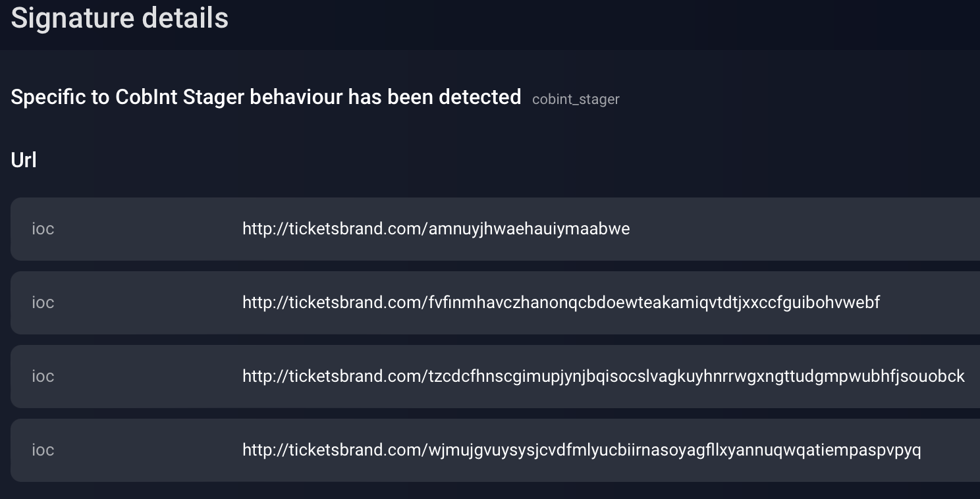980x499 pixels.
Task: Click the URL path starting with wjmujgvuysysjcvdfmlyucbiirnasoyagfllxyannuqwqatiempaspvpyq
Action: click(674, 450)
